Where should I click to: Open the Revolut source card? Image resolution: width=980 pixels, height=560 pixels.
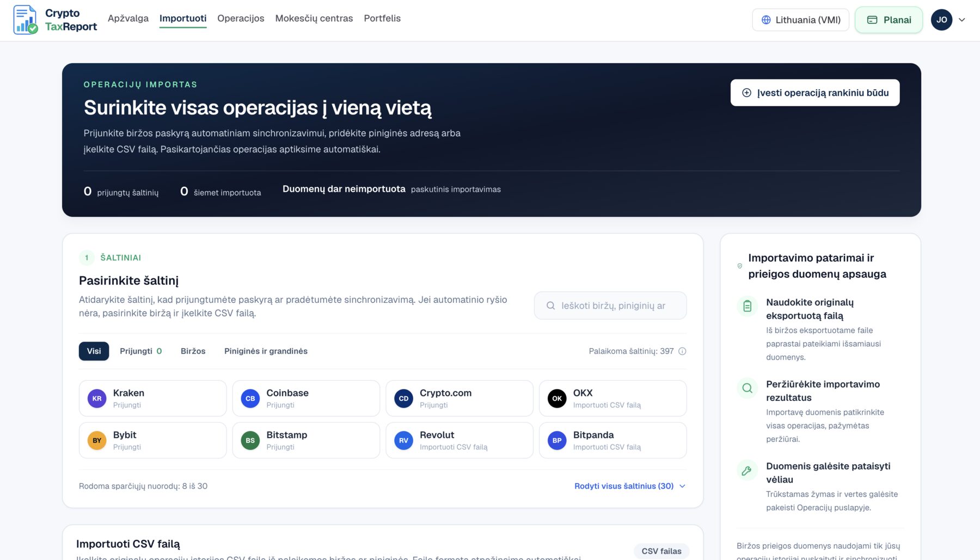tap(460, 440)
